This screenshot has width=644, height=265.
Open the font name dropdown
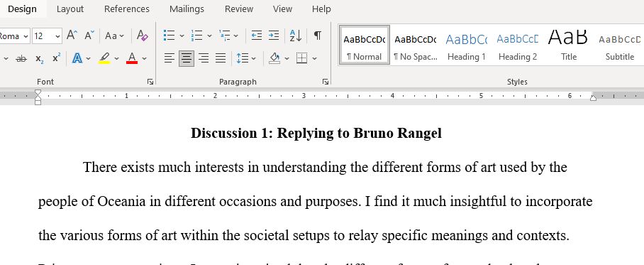point(26,36)
